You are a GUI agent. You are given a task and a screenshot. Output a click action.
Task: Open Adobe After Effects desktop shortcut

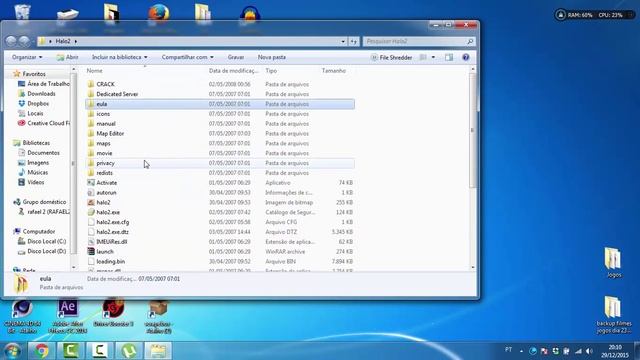pos(68,316)
